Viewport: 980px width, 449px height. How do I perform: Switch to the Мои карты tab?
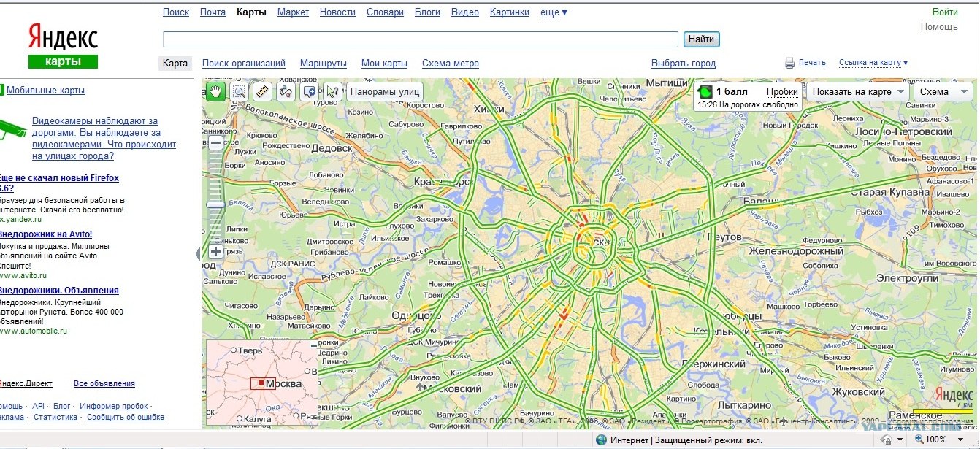click(x=384, y=64)
